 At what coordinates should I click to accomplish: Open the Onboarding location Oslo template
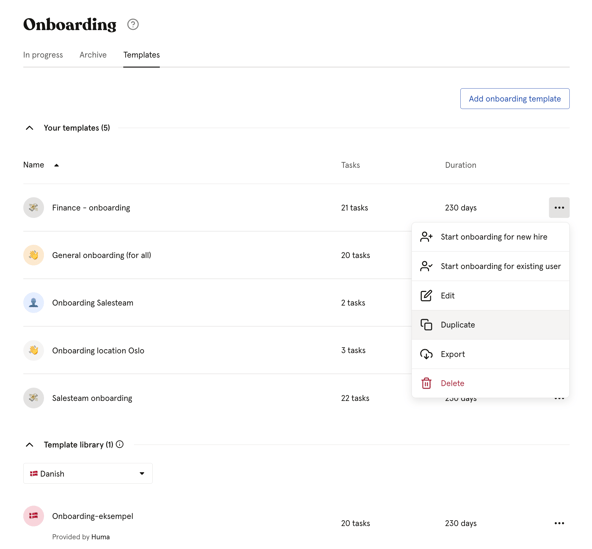(x=98, y=350)
